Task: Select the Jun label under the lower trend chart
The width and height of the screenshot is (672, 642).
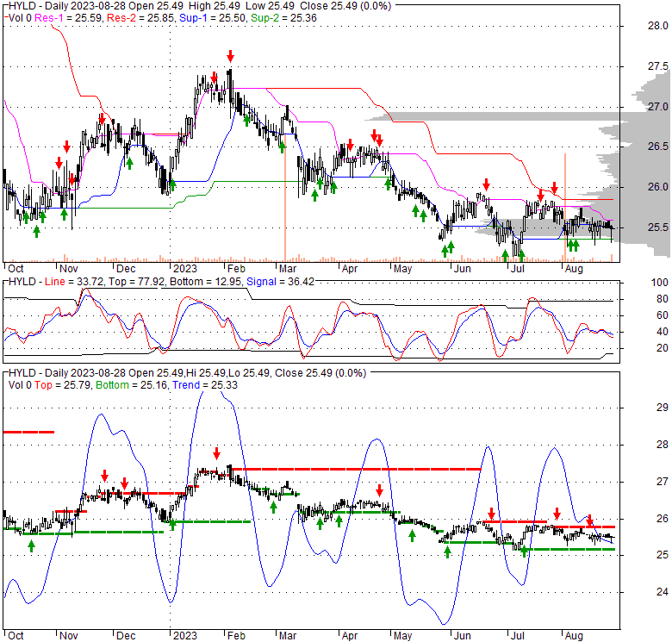Action: coord(462,635)
